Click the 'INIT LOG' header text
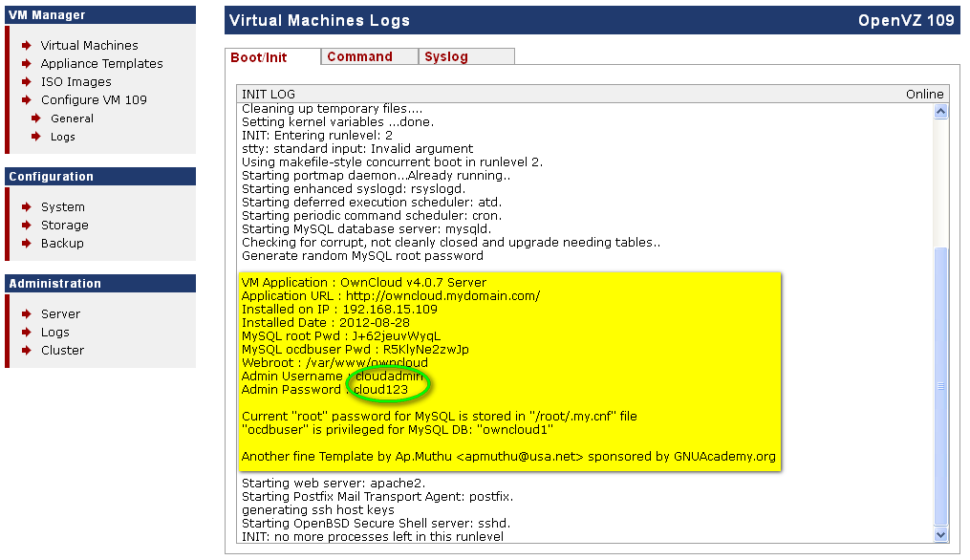 pyautogui.click(x=269, y=94)
